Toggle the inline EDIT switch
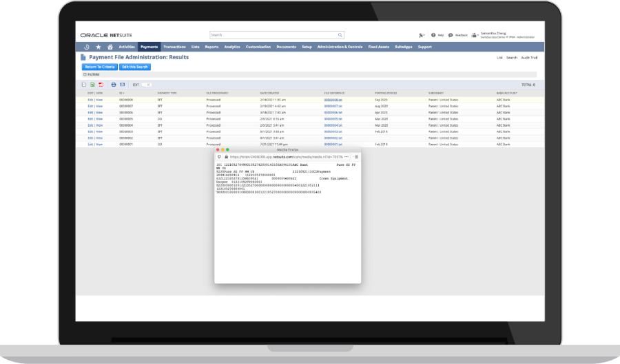The width and height of the screenshot is (620, 364). coord(146,85)
